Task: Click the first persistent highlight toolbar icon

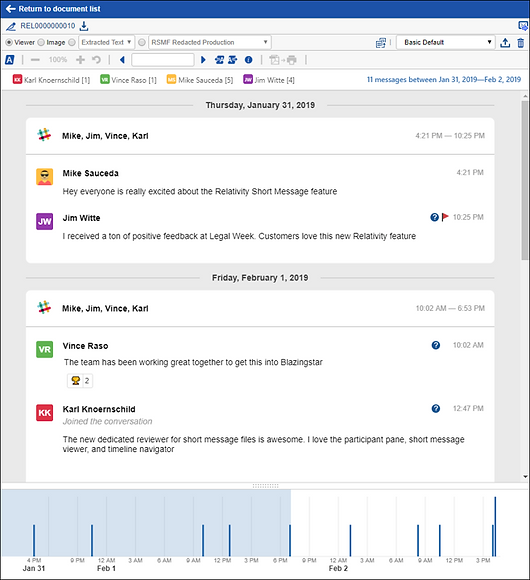Action: tap(219, 60)
